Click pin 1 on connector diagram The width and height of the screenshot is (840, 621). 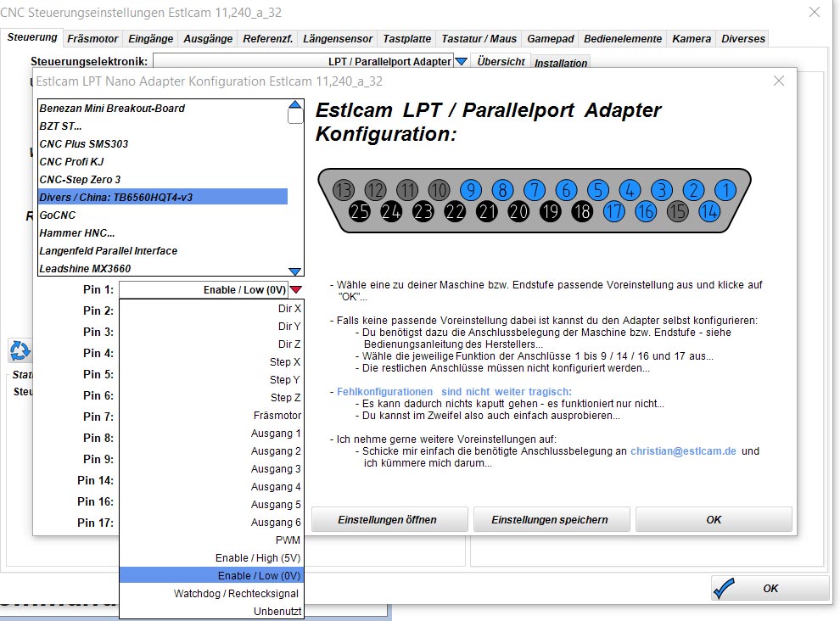[x=725, y=190]
